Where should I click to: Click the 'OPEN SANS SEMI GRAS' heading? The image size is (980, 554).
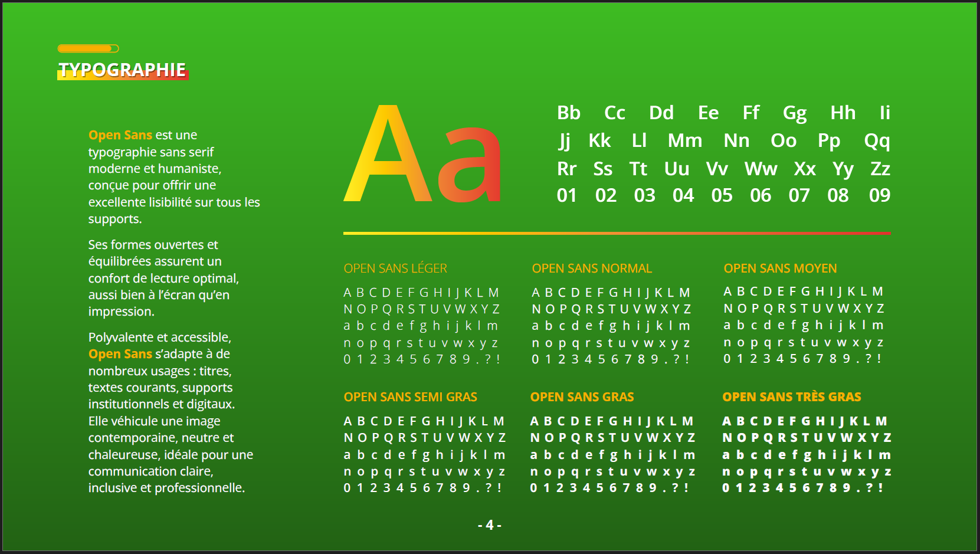coord(411,397)
